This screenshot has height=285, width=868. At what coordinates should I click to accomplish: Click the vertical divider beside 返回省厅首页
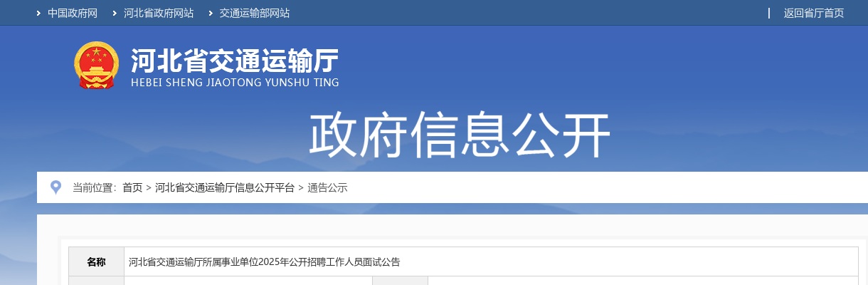(769, 13)
